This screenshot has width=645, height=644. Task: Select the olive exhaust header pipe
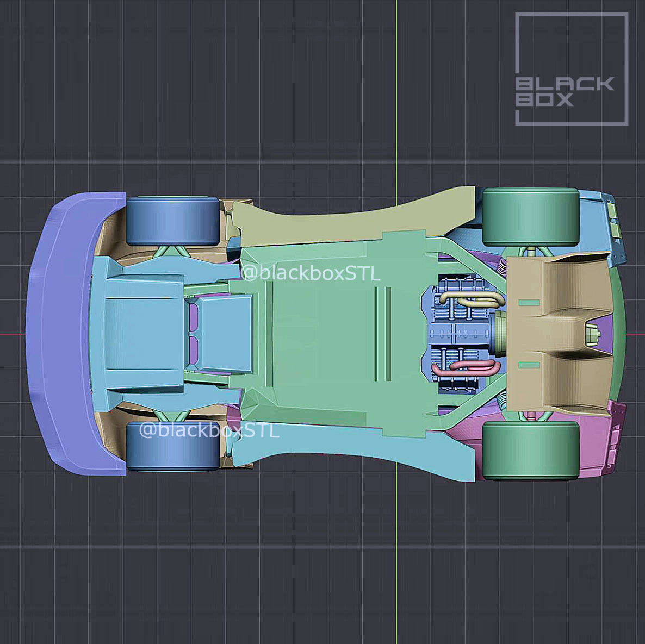tap(473, 299)
